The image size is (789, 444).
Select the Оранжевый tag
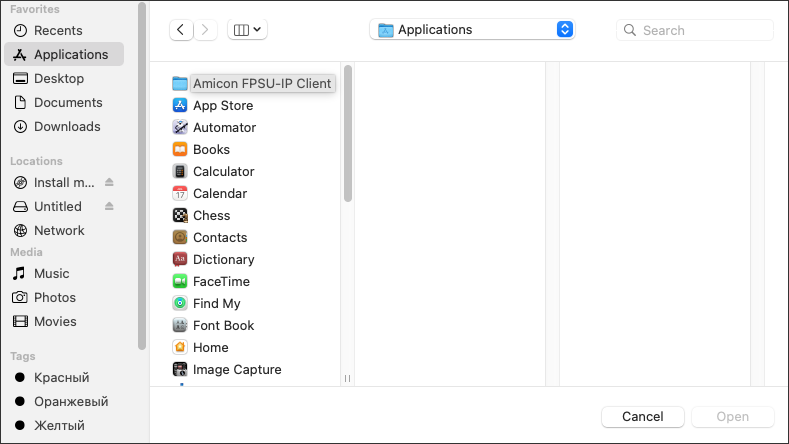tap(64, 402)
